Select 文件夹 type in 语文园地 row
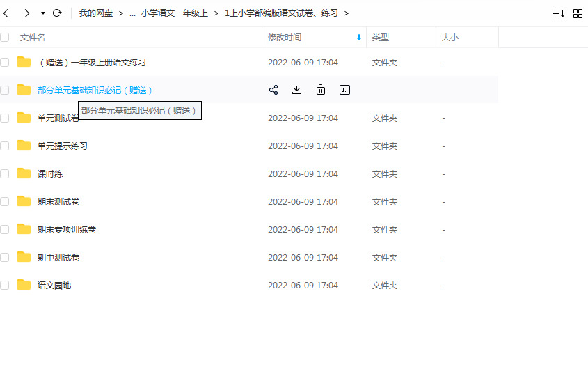This screenshot has height=381, width=588. pyautogui.click(x=385, y=286)
